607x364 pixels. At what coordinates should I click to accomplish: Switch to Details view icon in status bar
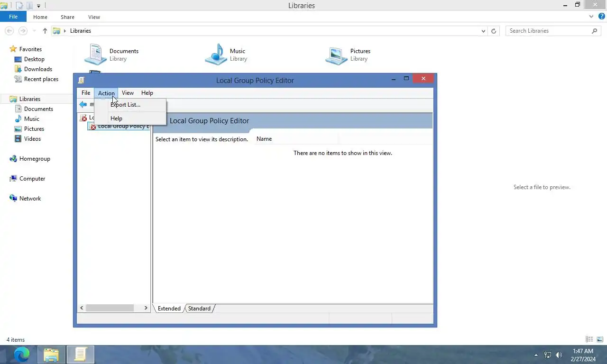click(x=589, y=339)
